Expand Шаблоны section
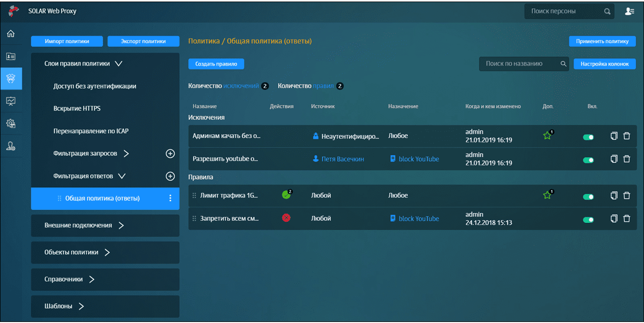Viewport: 644px width, 323px height. (x=81, y=306)
